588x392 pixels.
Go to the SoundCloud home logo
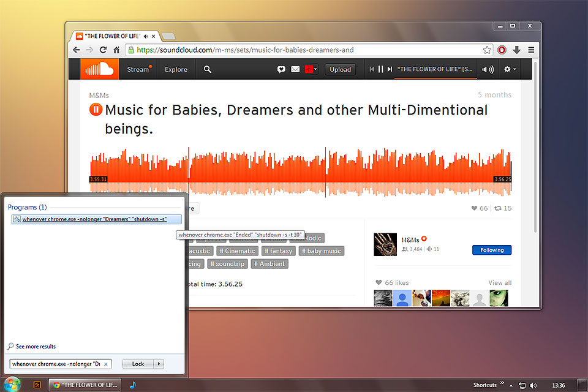click(x=99, y=69)
